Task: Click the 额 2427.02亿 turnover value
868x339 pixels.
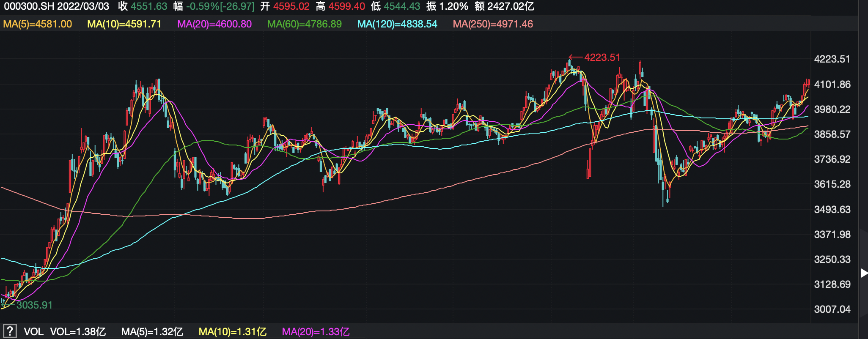Action: 504,6
